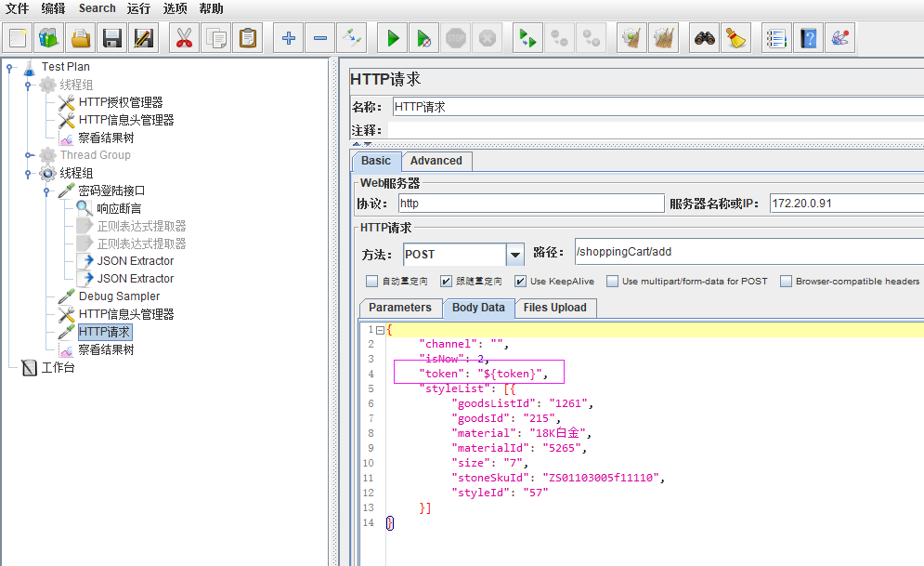
Task: Click the Paste clipboard toolbar icon
Action: [x=247, y=38]
